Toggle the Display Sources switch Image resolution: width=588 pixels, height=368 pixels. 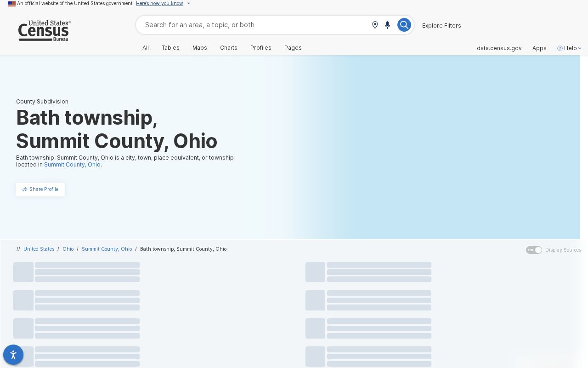coord(534,250)
